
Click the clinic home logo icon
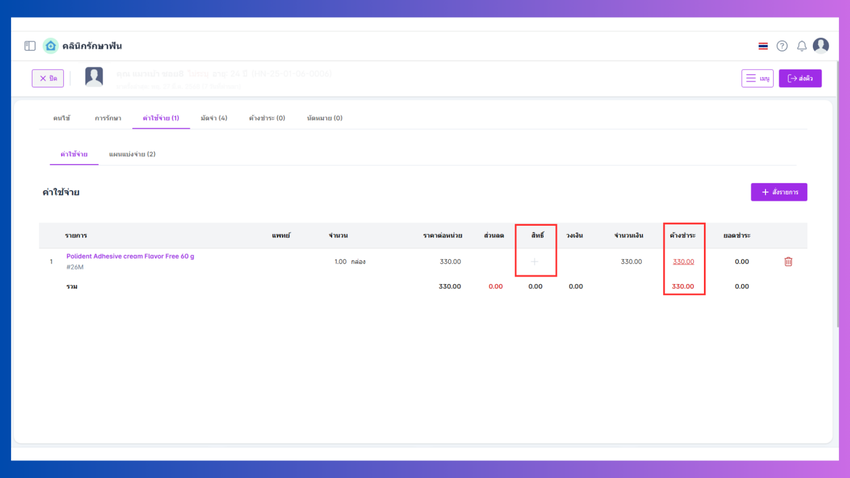(x=50, y=46)
